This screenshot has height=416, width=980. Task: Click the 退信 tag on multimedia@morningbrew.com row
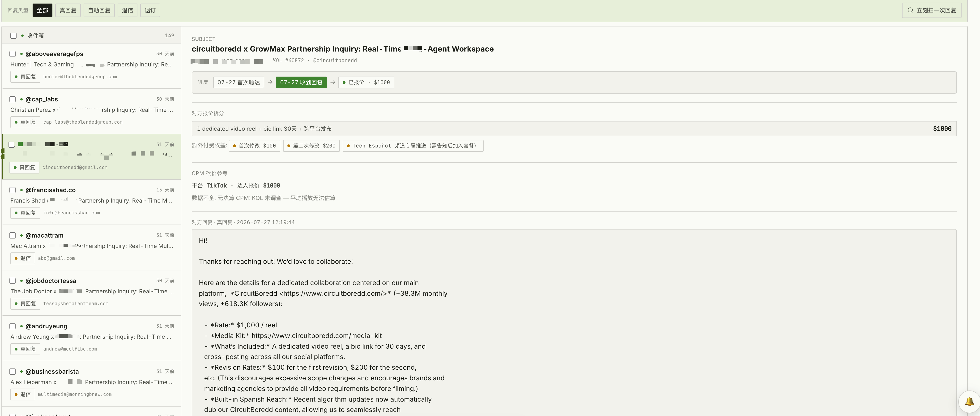coord(22,394)
